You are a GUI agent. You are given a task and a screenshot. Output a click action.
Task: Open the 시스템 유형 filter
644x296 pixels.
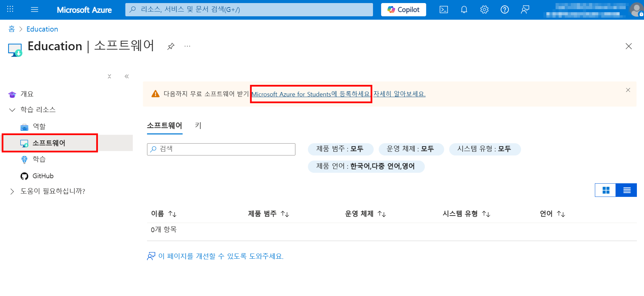pyautogui.click(x=485, y=149)
